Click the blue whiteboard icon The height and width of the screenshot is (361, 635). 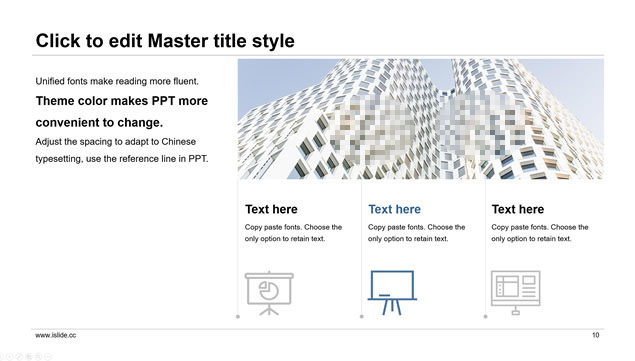pyautogui.click(x=392, y=293)
